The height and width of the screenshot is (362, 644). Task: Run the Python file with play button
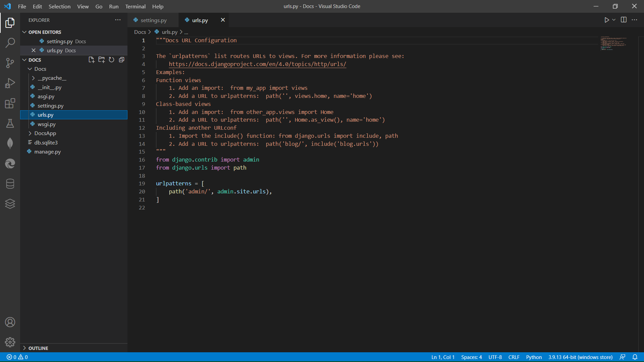pos(606,20)
